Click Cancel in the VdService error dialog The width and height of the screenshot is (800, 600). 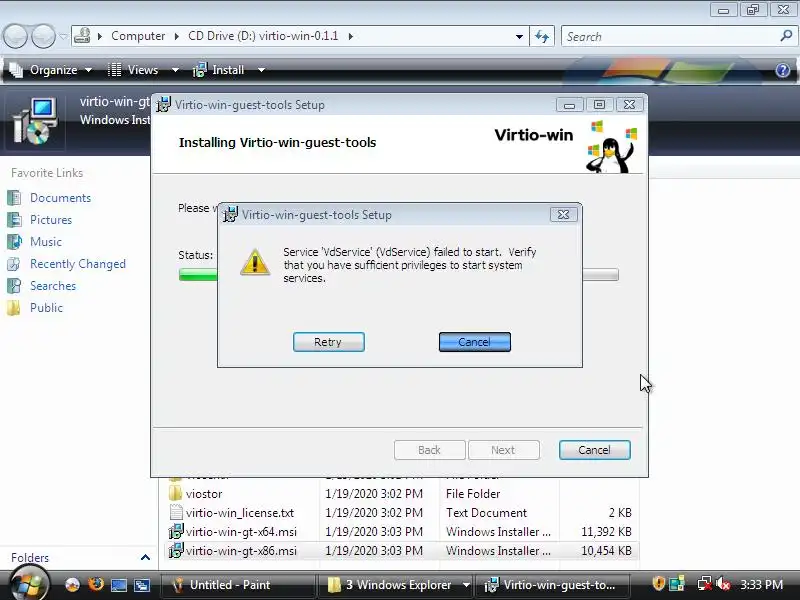[474, 342]
